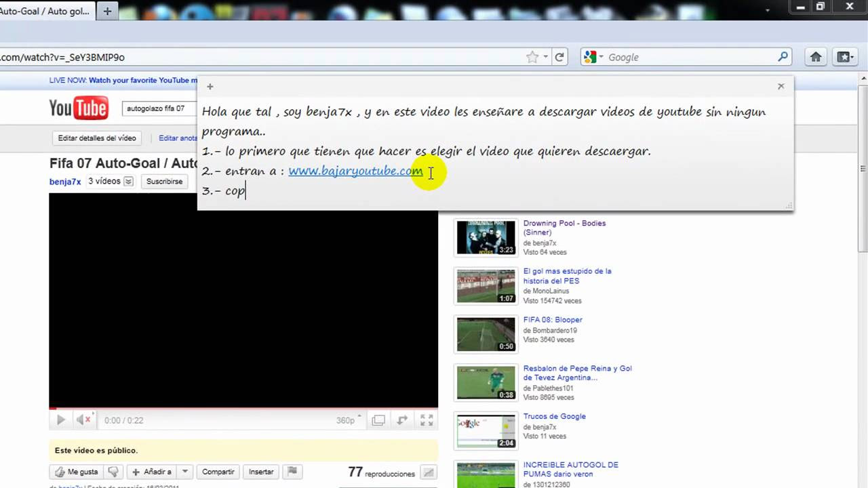Open URL bar history dropdown arrow
The height and width of the screenshot is (488, 868).
pos(545,58)
